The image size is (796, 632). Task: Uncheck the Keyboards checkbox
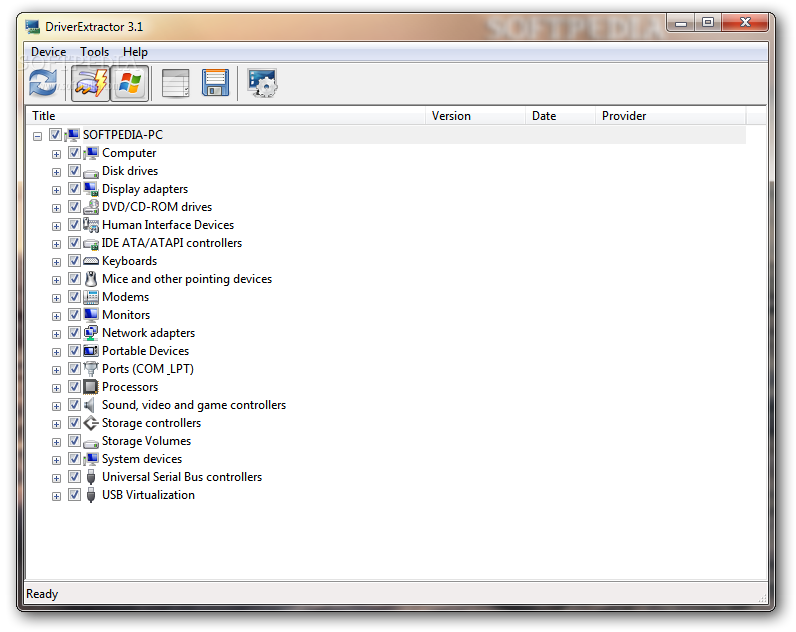point(74,260)
